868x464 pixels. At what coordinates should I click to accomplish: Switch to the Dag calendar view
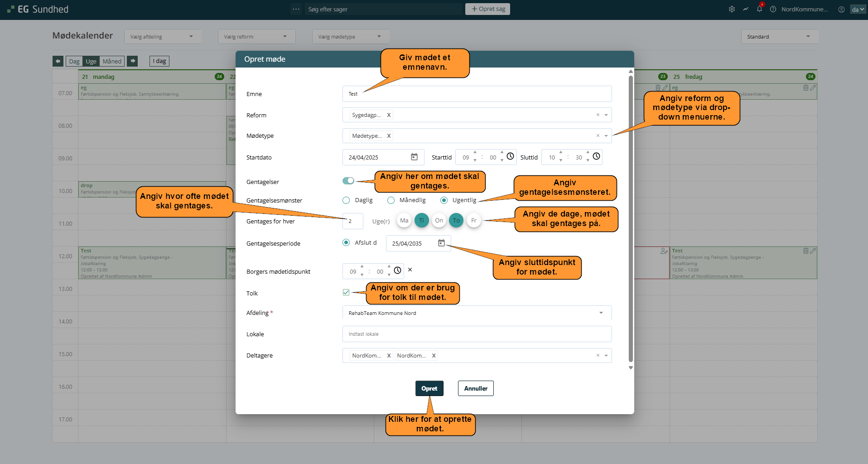coord(74,61)
